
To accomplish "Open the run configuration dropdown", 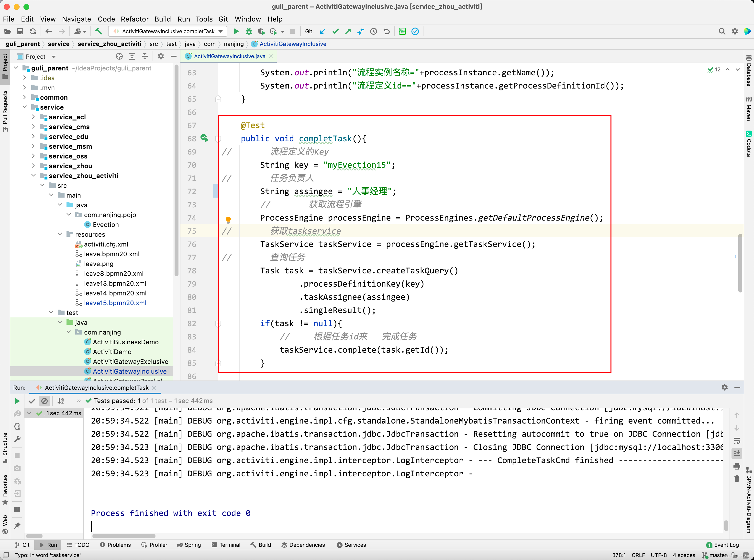I will 221,32.
